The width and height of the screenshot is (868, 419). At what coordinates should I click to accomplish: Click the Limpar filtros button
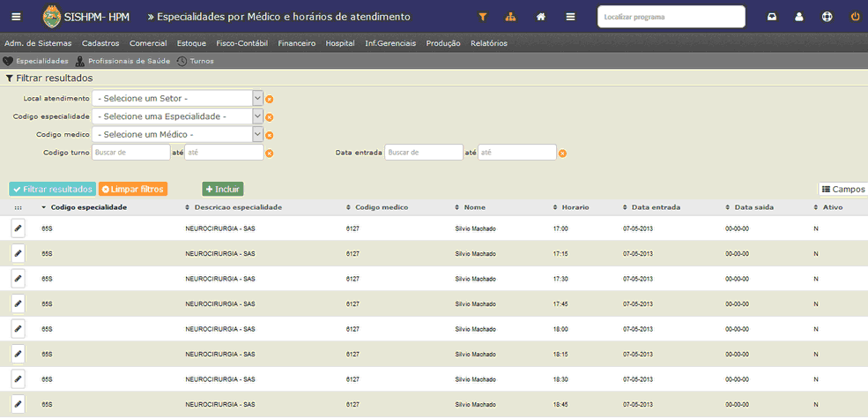[x=133, y=189]
